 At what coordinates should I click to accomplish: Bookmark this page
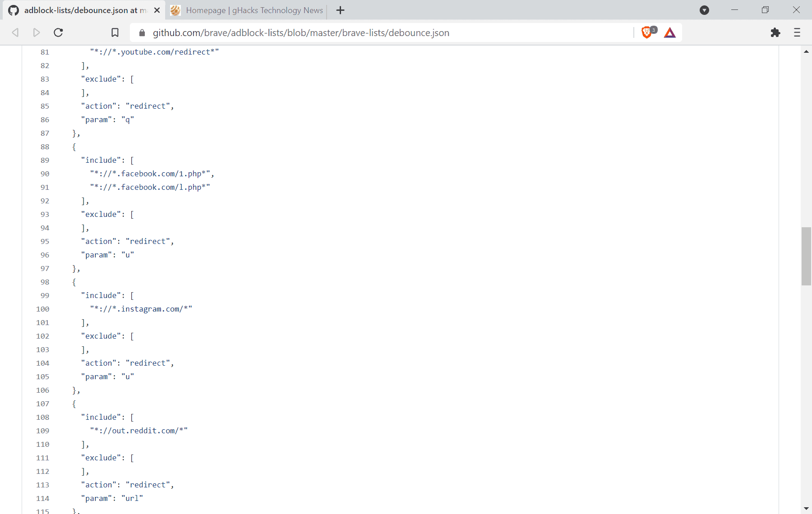coord(115,32)
